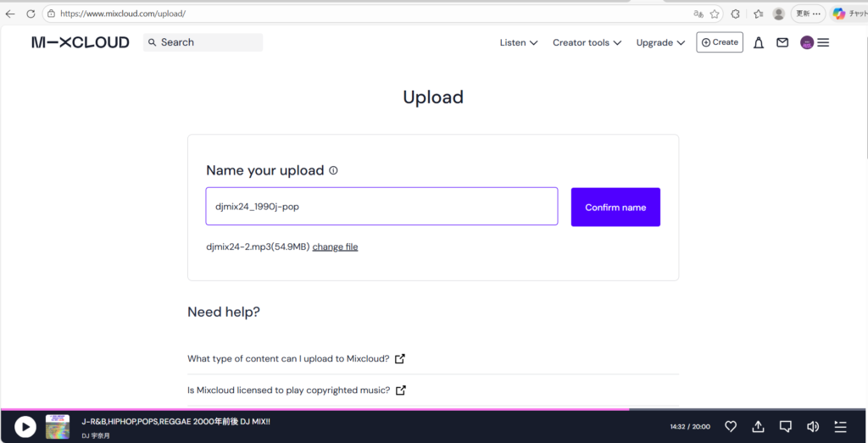The image size is (868, 443).
Task: Open the hamburger menu icon
Action: 823,42
